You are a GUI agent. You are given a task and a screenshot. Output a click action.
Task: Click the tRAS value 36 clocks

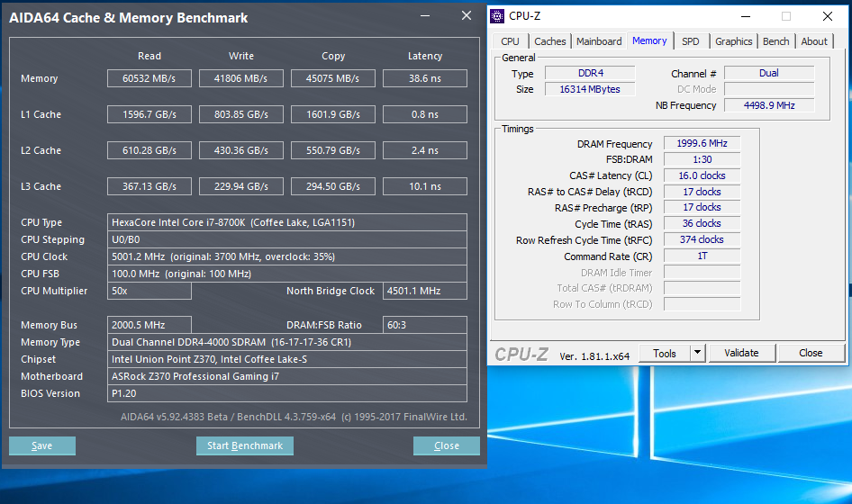[702, 223]
